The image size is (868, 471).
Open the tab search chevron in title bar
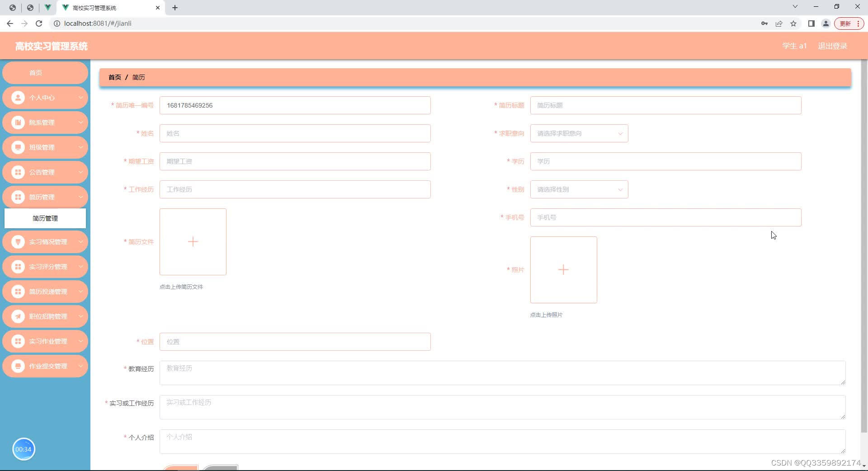(795, 6)
